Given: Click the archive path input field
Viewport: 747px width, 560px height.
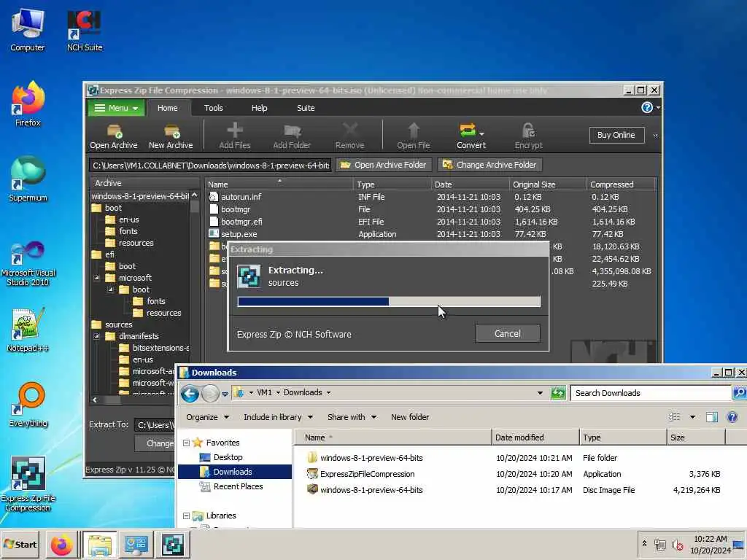Looking at the screenshot, I should (209, 166).
